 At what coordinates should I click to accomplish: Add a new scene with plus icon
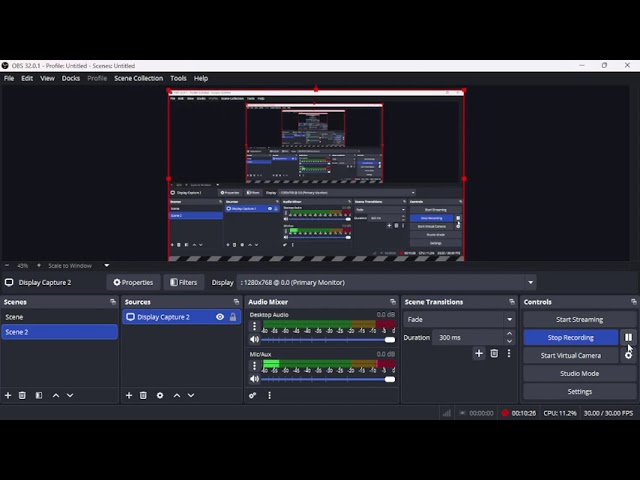(x=8, y=395)
